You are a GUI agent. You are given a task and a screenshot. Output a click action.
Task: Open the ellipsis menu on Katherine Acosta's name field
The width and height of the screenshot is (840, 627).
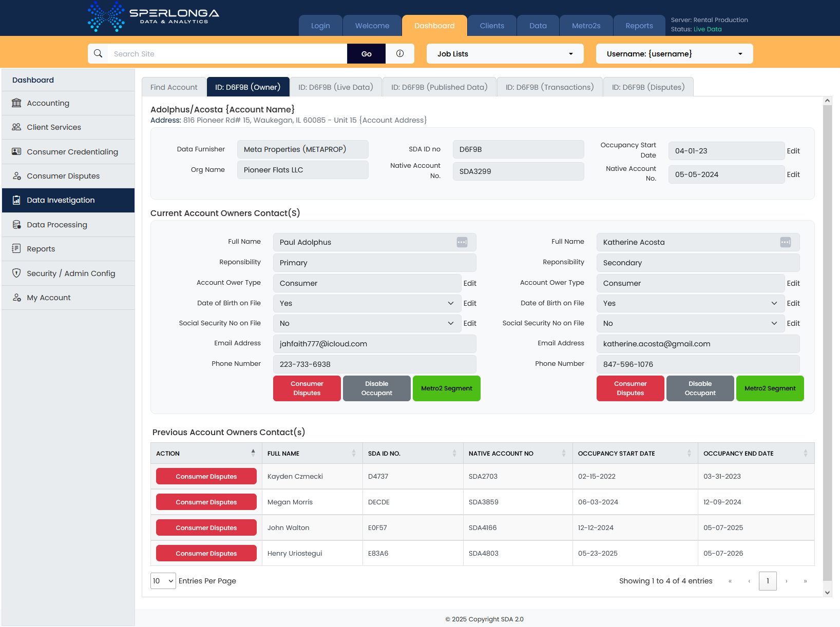click(785, 242)
